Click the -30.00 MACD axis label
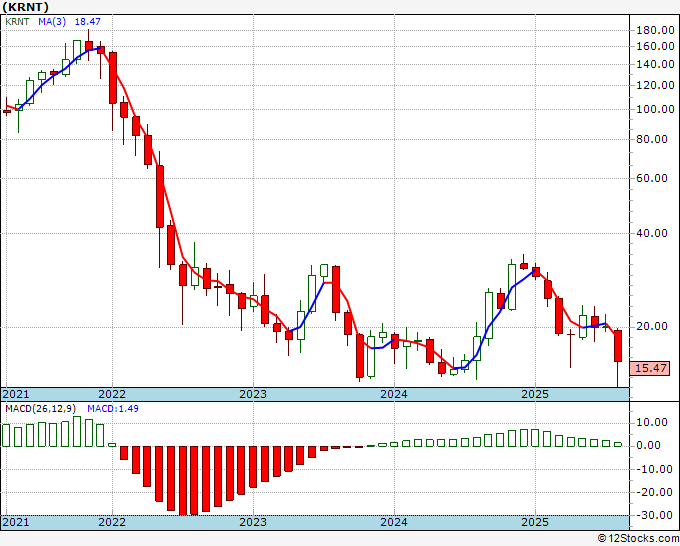 pos(654,515)
